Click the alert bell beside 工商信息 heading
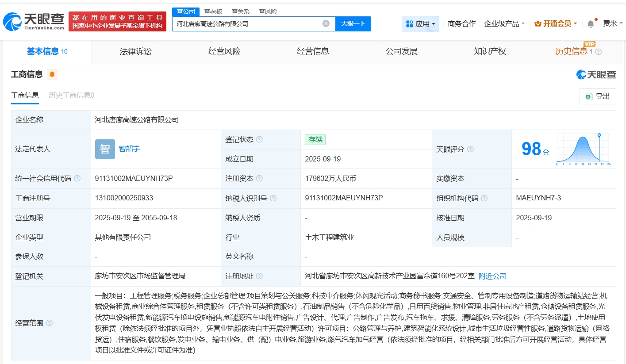Image resolution: width=626 pixels, height=364 pixels. coord(52,75)
